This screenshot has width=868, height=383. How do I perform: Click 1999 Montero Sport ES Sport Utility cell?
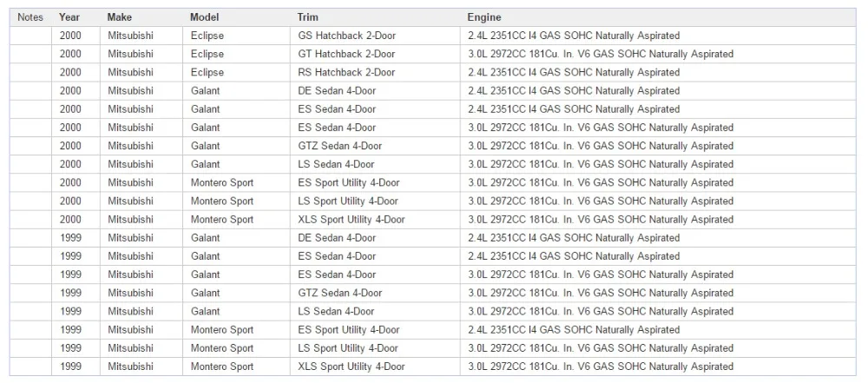point(375,329)
